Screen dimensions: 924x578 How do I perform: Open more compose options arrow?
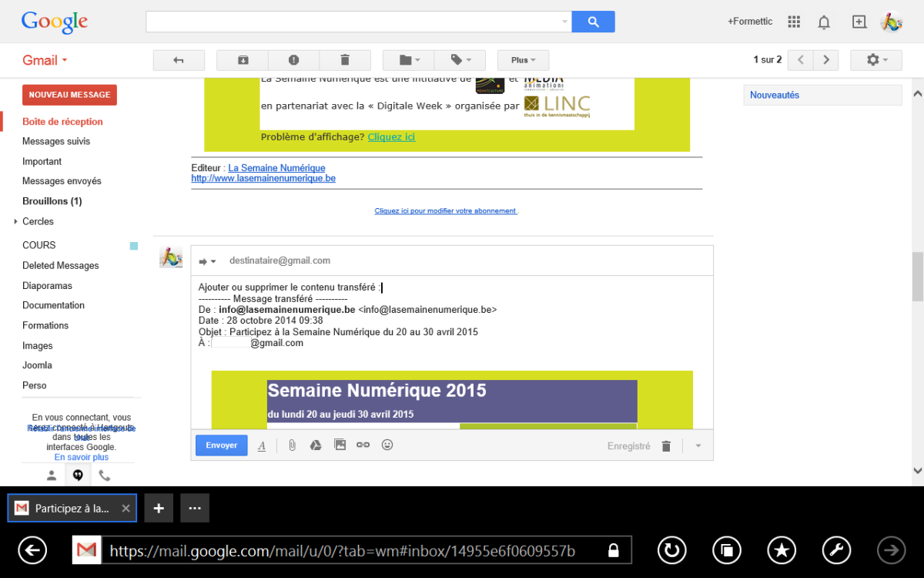tap(698, 446)
